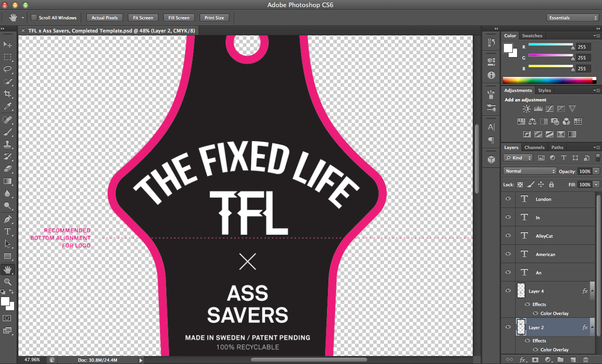602x364 pixels.
Task: Open the Essentials workspace dropdown
Action: tap(573, 18)
